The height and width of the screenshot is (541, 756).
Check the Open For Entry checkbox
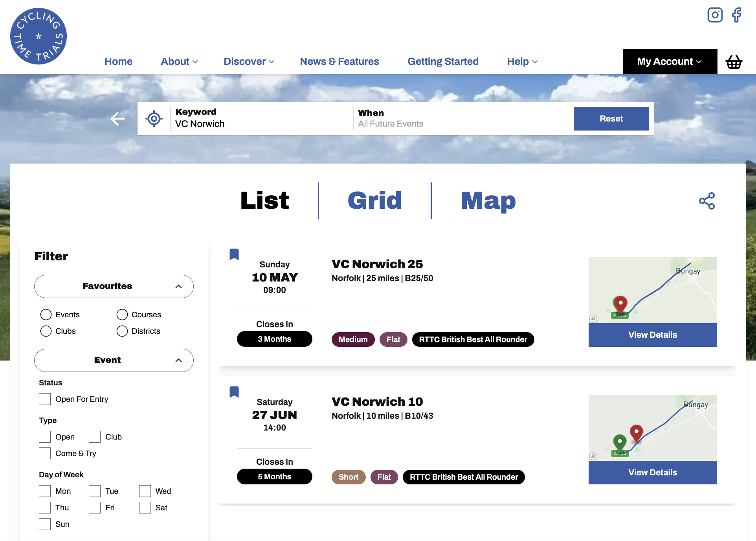point(45,399)
